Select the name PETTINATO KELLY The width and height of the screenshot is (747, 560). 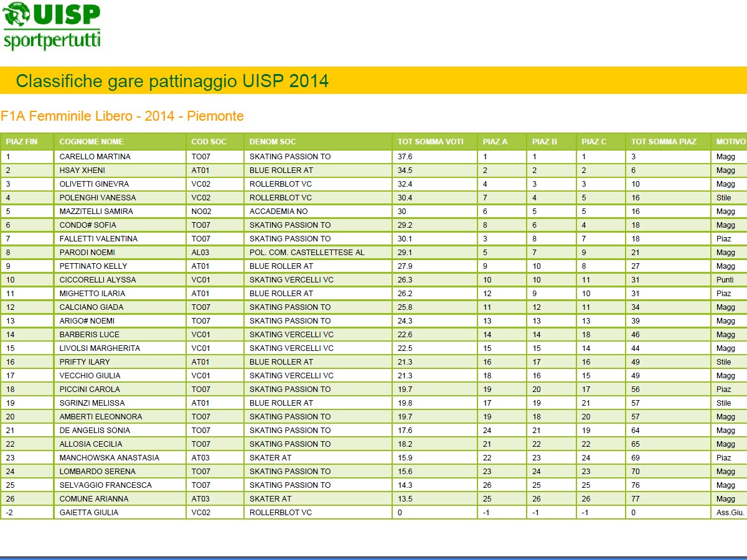click(93, 266)
